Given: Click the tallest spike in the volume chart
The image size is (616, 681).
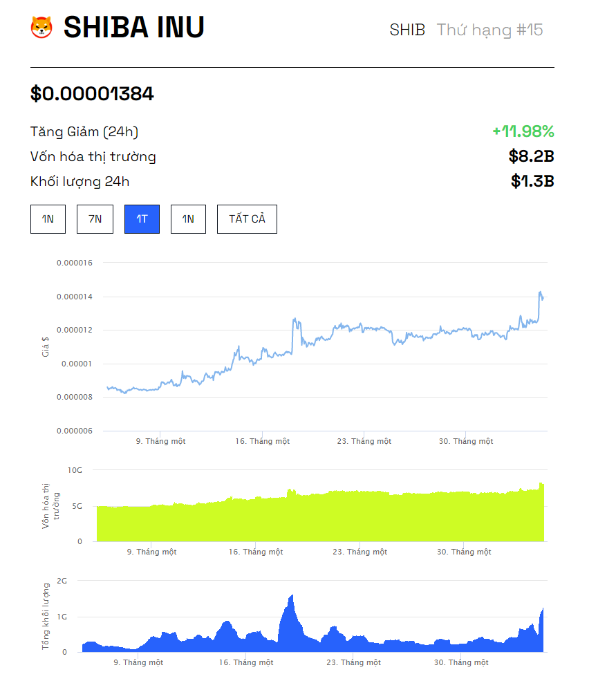Looking at the screenshot, I should click(292, 597).
